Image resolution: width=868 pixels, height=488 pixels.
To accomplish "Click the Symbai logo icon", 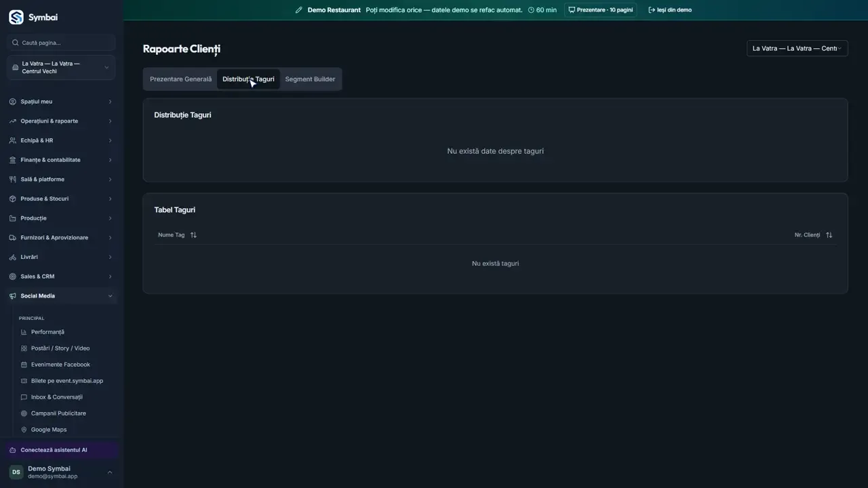I will 16,17.
